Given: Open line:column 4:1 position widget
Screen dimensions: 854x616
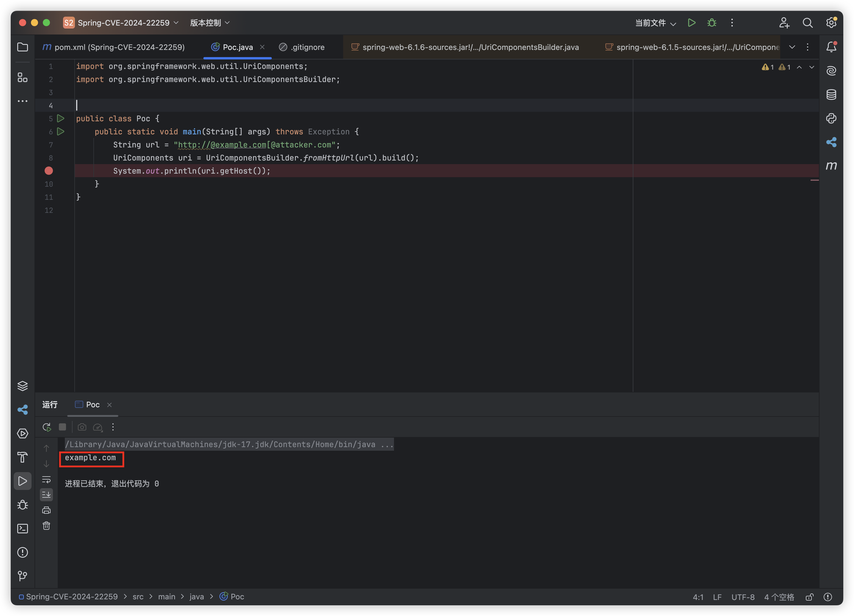Looking at the screenshot, I should pyautogui.click(x=698, y=598).
